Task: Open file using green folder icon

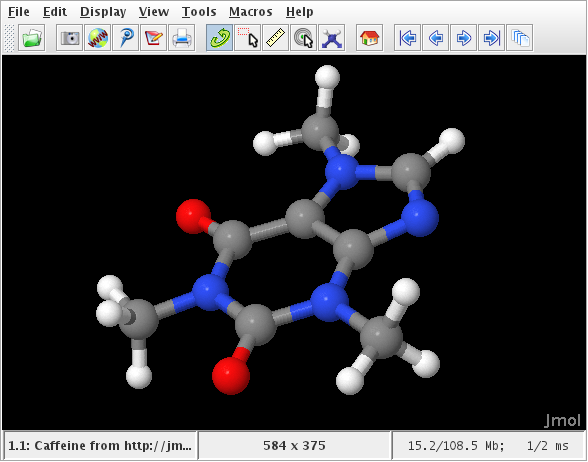Action: tap(32, 38)
